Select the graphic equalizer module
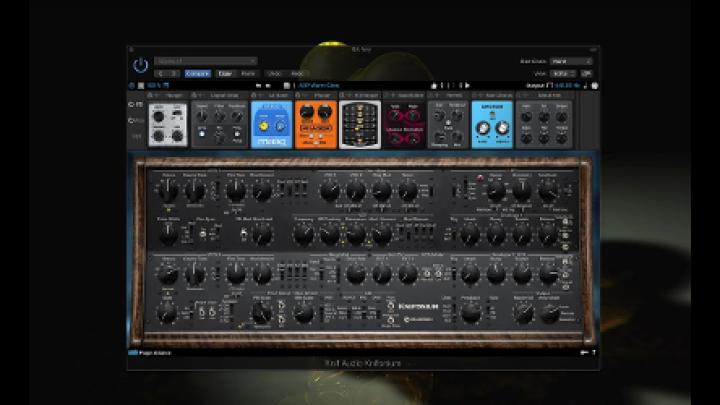The height and width of the screenshot is (405, 720). (x=360, y=124)
